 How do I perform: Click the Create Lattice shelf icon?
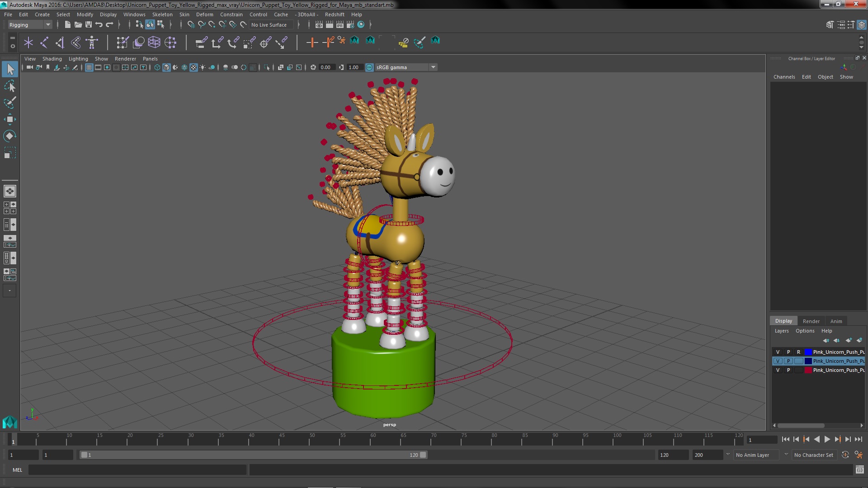(x=154, y=42)
